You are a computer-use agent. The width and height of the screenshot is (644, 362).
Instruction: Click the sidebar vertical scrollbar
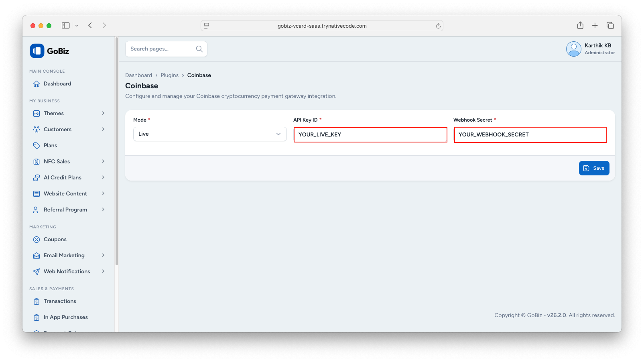(117, 152)
